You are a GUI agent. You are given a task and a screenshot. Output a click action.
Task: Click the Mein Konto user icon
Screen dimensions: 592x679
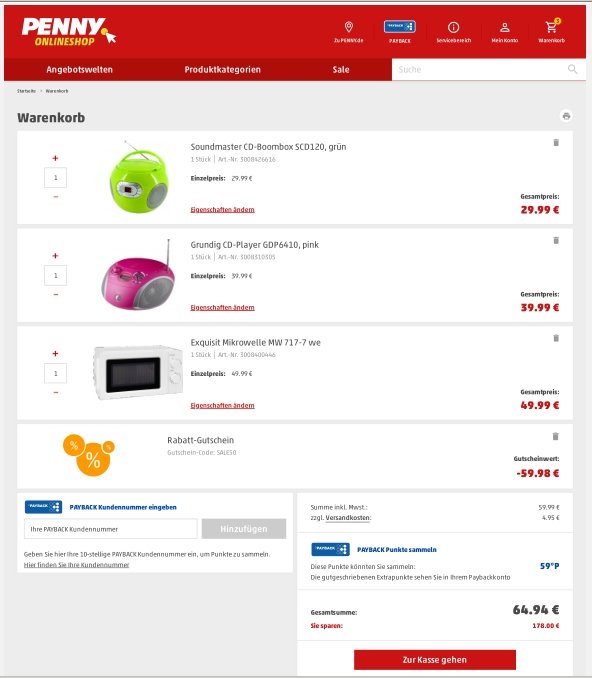505,27
